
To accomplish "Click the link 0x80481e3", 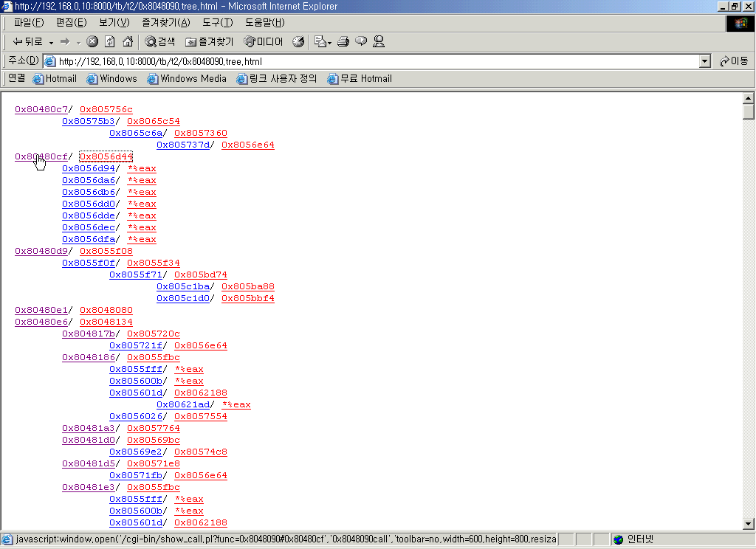I will tap(89, 487).
